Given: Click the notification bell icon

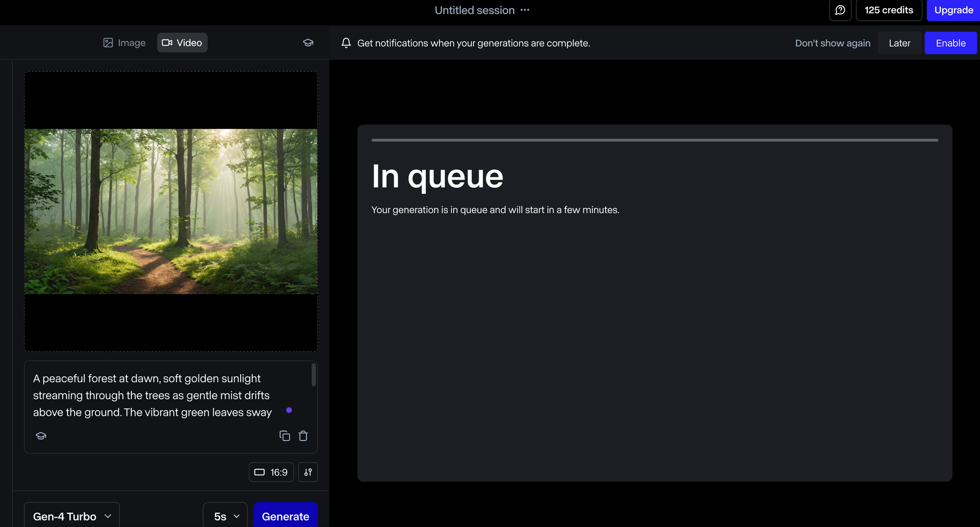Looking at the screenshot, I should pos(346,43).
